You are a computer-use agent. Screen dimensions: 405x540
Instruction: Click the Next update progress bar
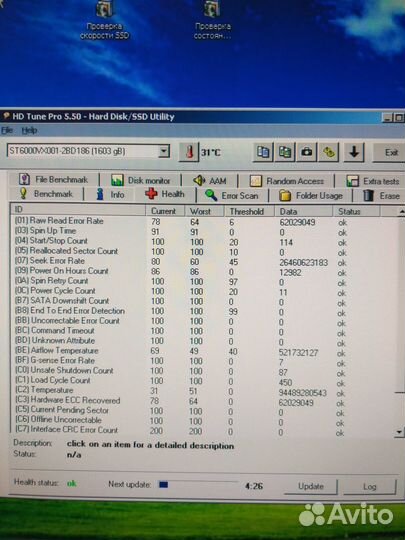tap(198, 485)
